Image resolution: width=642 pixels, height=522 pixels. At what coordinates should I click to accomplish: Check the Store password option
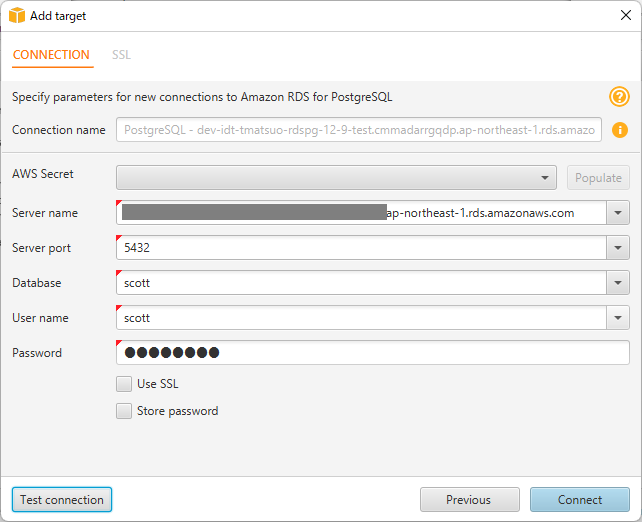point(124,411)
